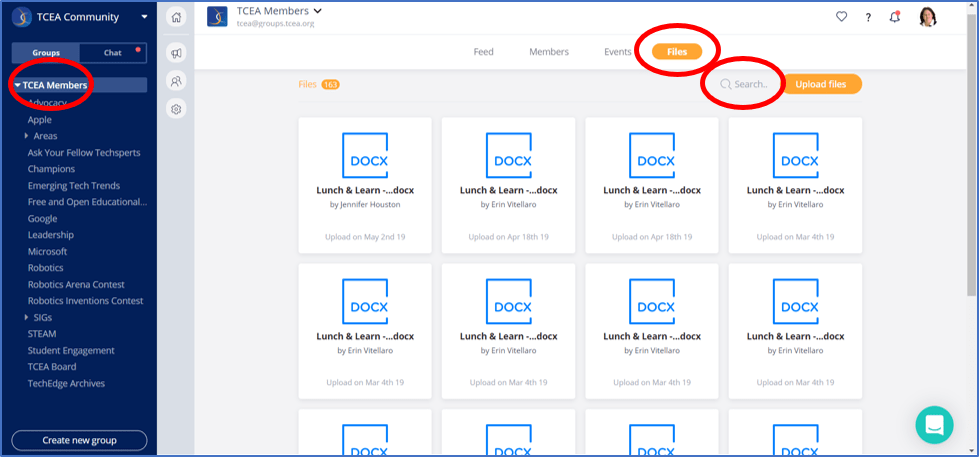Open the group settings gear icon

[x=176, y=109]
